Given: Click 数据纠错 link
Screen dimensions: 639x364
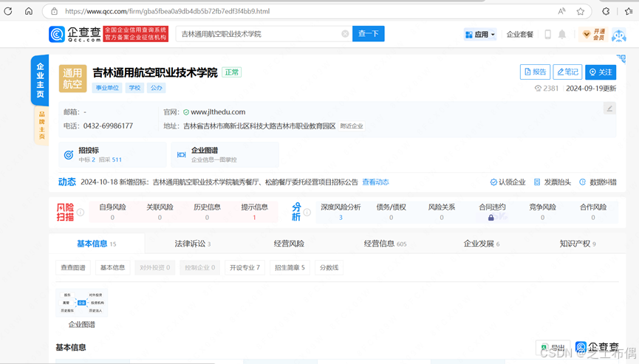Looking at the screenshot, I should (x=598, y=182).
